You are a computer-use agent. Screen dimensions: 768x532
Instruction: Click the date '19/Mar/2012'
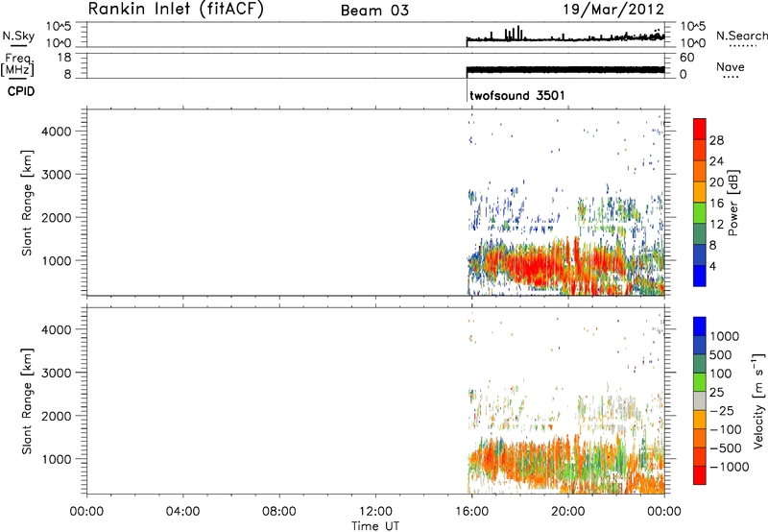(613, 9)
